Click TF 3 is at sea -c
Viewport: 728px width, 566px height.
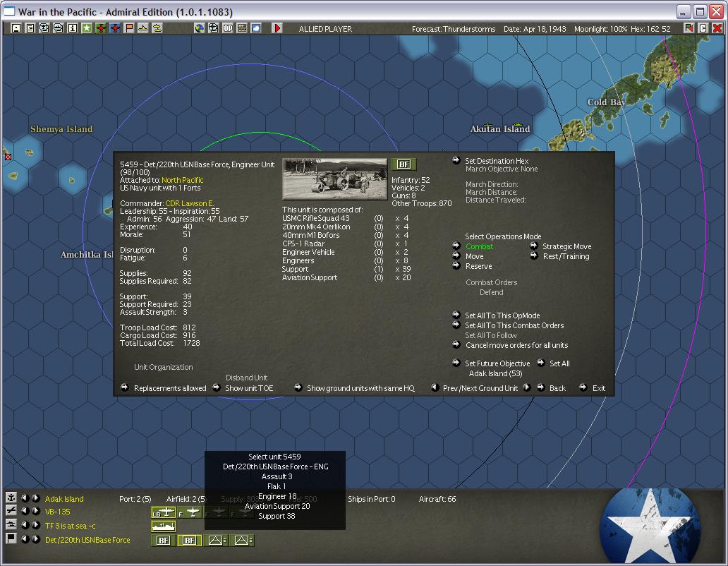70,526
